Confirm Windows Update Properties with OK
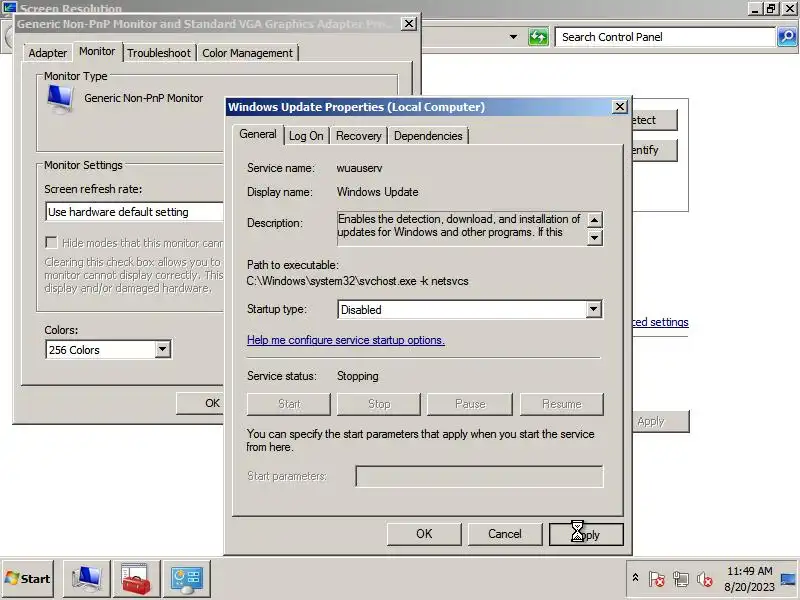This screenshot has height=600, width=800. 424,534
